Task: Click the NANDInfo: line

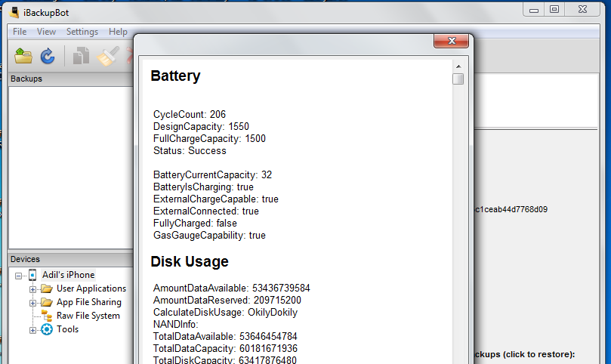Action: (x=176, y=325)
